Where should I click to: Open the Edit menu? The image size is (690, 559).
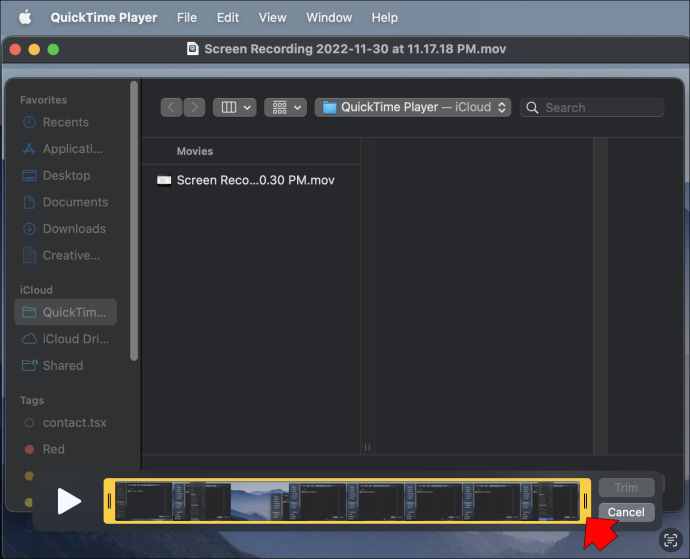(228, 18)
